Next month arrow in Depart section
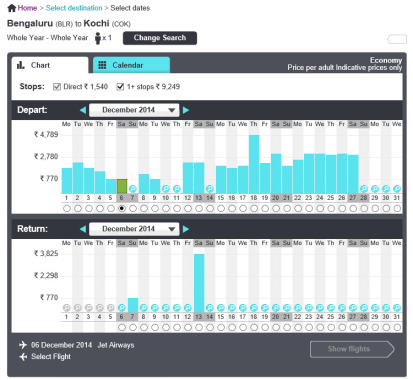413x380 pixels. coord(186,110)
